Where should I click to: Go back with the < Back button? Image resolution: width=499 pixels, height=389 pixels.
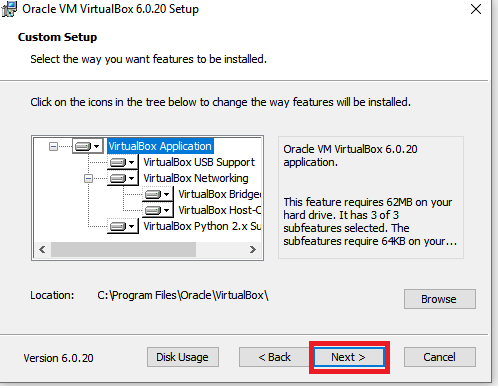click(x=275, y=357)
